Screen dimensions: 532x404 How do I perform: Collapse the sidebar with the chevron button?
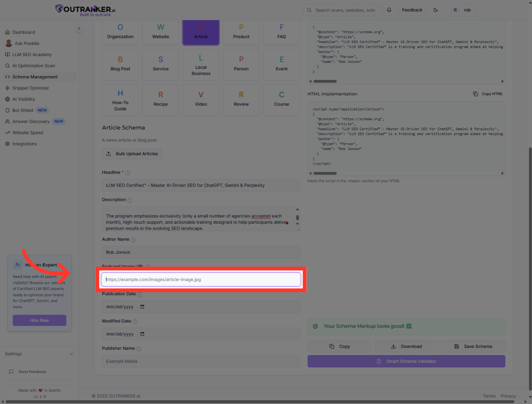click(x=79, y=28)
